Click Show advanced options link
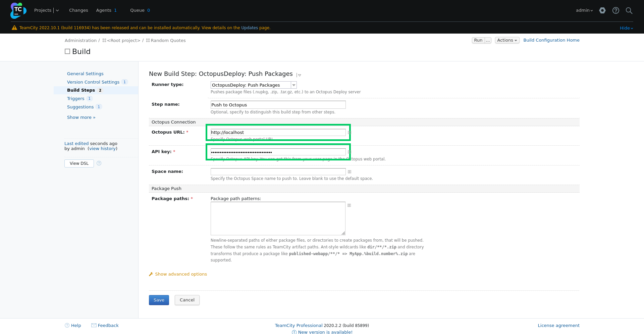Image resolution: width=644 pixels, height=334 pixels. click(181, 274)
